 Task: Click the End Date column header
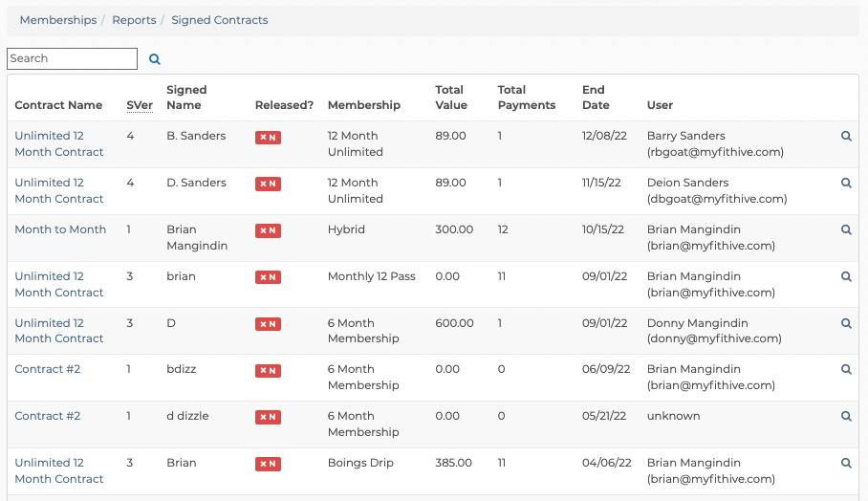point(596,98)
